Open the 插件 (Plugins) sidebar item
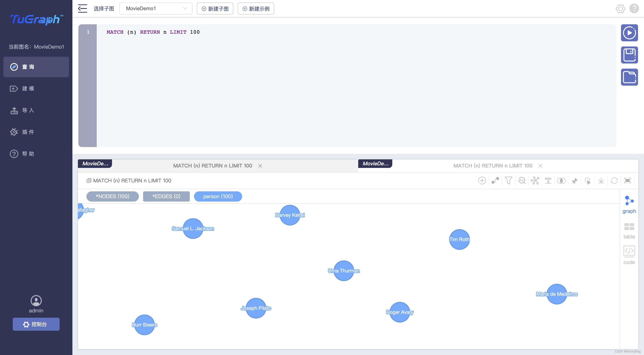The height and width of the screenshot is (355, 644). (x=36, y=132)
